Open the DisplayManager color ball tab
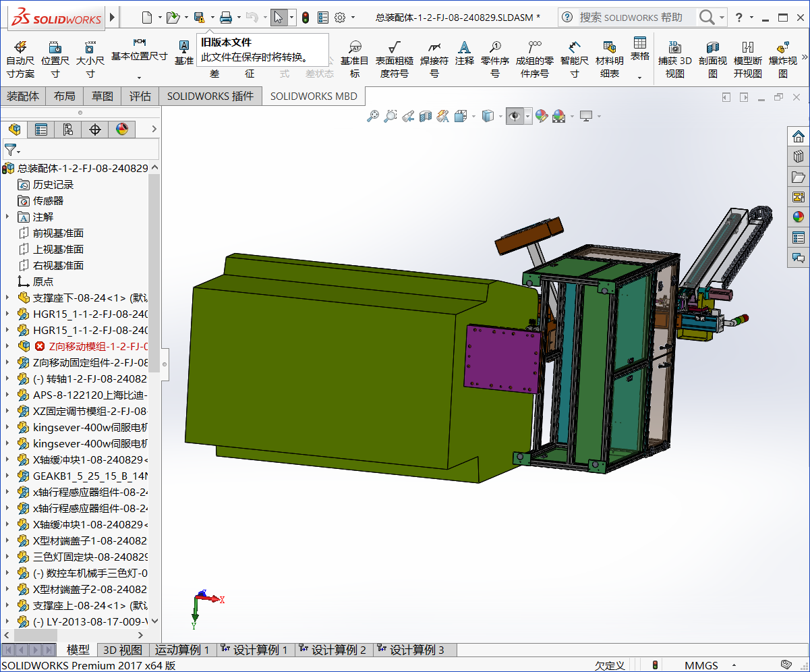 [122, 130]
